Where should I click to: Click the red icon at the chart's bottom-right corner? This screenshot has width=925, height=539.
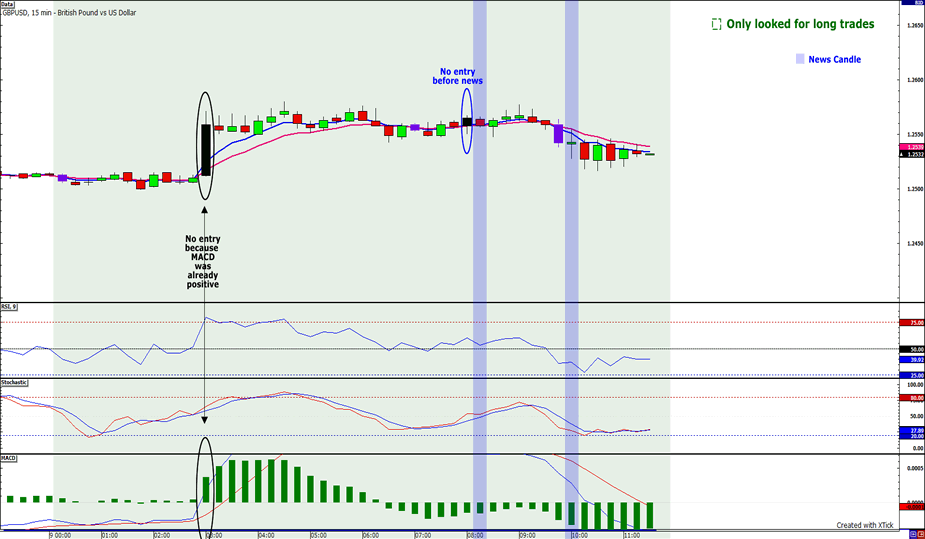[920, 534]
